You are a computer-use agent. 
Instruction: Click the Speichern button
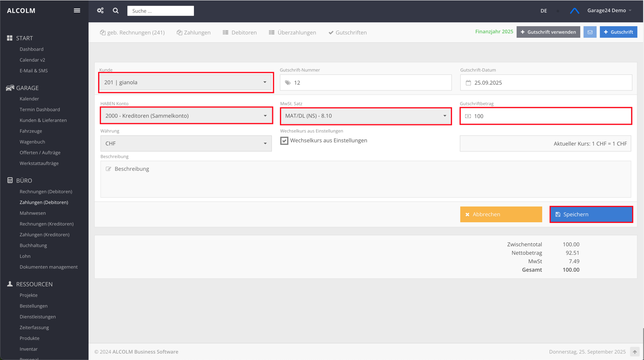click(x=591, y=214)
